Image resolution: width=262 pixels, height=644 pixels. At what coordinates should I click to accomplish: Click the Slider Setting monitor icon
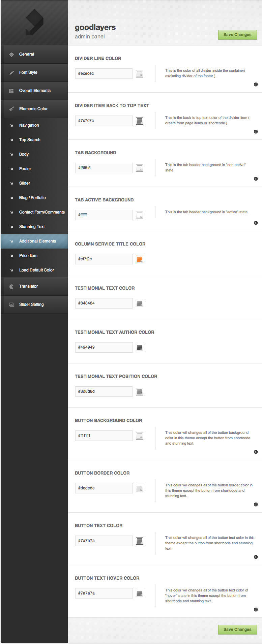[11, 305]
